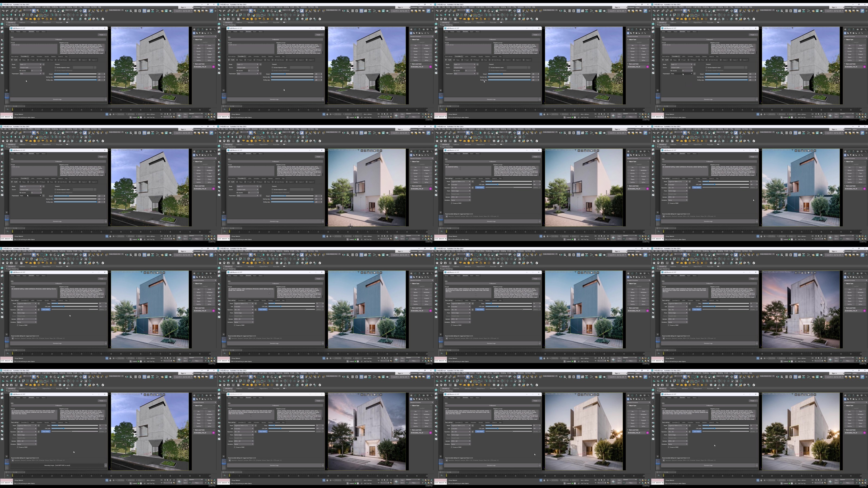Click CFG scale slider in white-house Basic settings frame
The image size is (868, 488).
pyautogui.click(x=509, y=185)
